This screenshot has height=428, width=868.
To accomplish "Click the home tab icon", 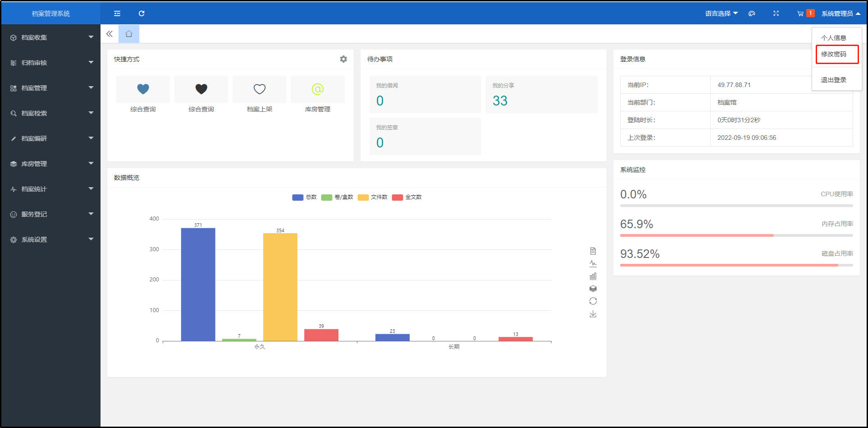I will 129,34.
